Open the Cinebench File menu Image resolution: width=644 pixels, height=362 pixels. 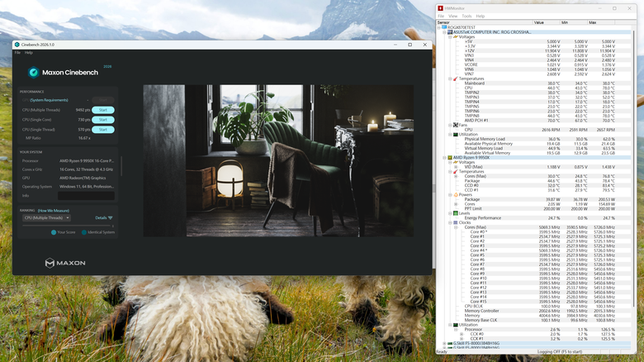click(x=17, y=53)
